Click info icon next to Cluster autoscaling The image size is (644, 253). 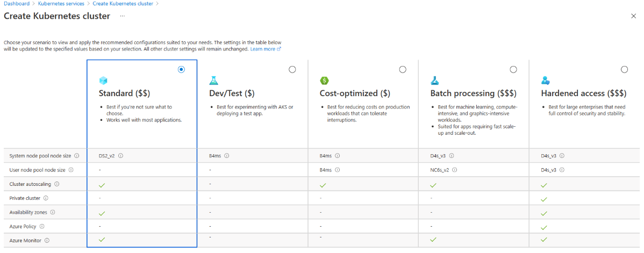(x=57, y=184)
